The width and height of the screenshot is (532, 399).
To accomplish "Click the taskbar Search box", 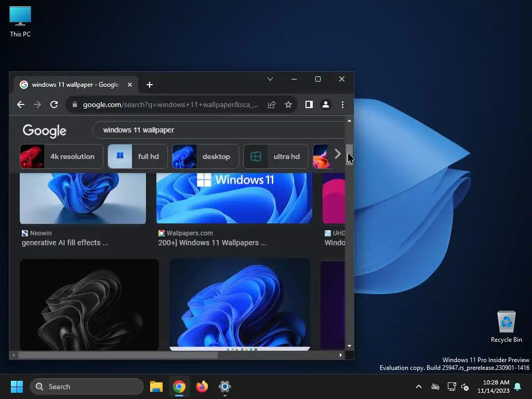I will (x=87, y=387).
